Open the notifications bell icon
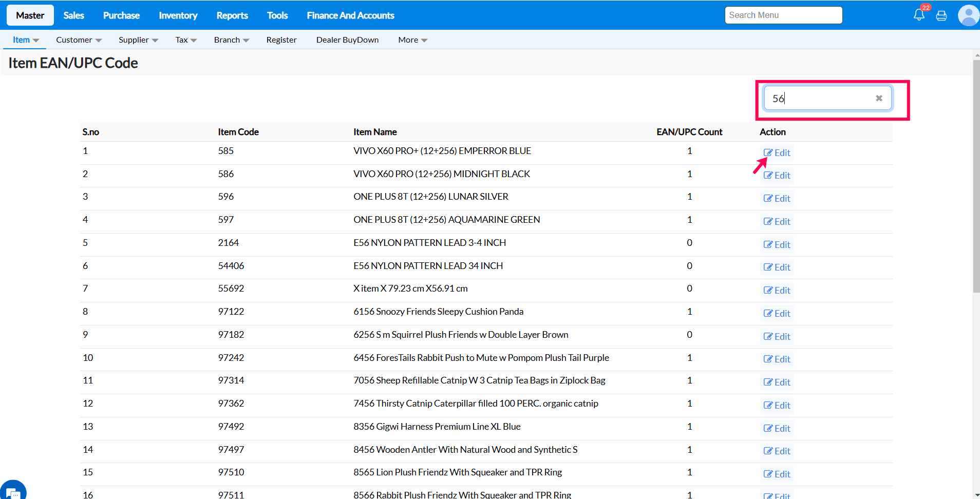The height and width of the screenshot is (499, 980). pos(919,15)
